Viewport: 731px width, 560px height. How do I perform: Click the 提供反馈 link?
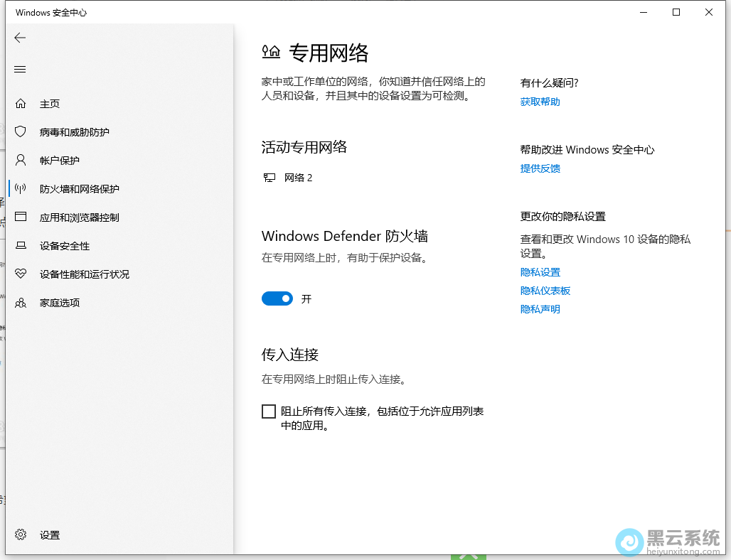click(540, 168)
